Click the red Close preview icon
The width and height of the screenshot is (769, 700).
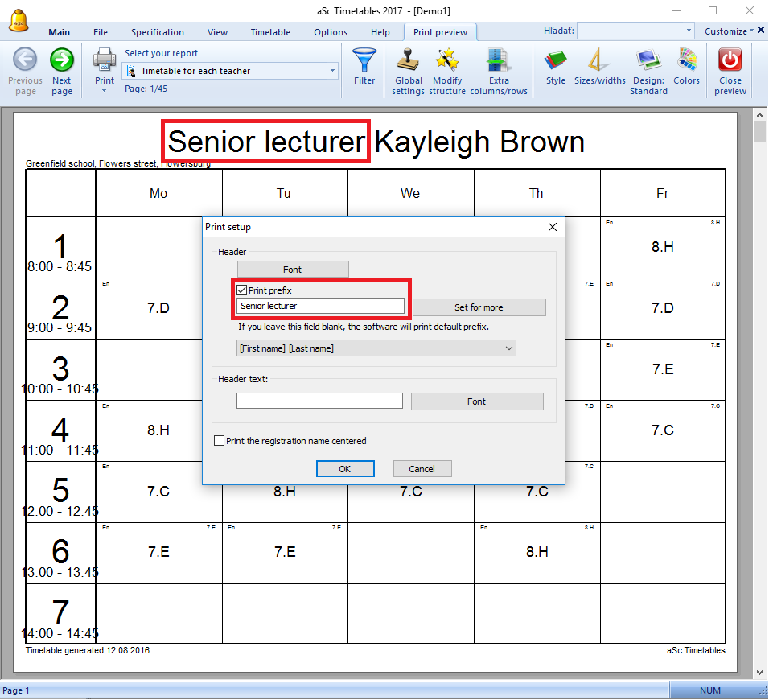point(730,60)
